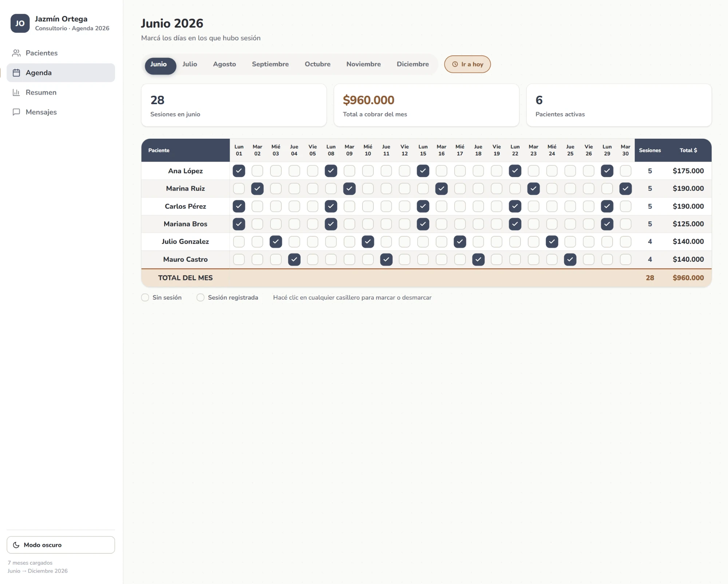Click the Resumen bar chart icon

(x=16, y=92)
